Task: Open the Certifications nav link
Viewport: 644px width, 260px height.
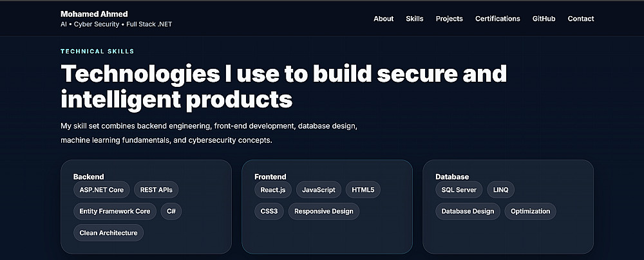Action: click(x=497, y=19)
